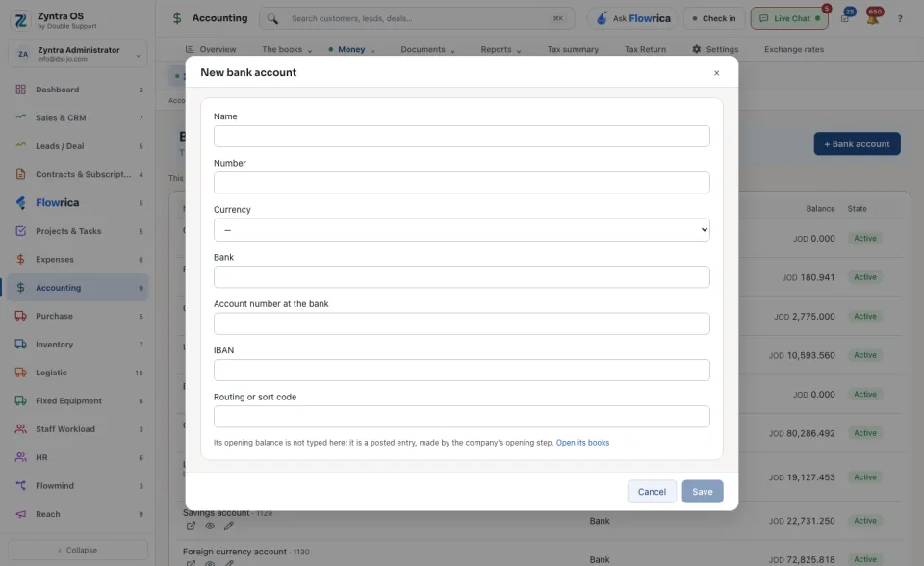Collapse the sidebar
Screen dimensions: 924x566
coord(78,550)
